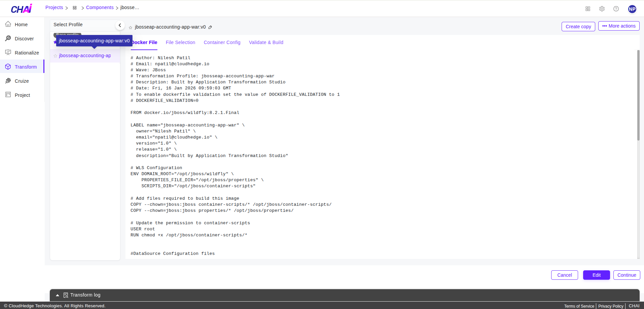Click the Edit button
Image resolution: width=644 pixels, height=309 pixels.
pos(596,275)
